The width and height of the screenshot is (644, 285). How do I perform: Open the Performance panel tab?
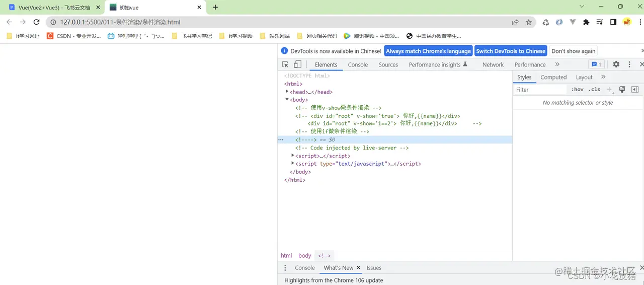pyautogui.click(x=530, y=64)
